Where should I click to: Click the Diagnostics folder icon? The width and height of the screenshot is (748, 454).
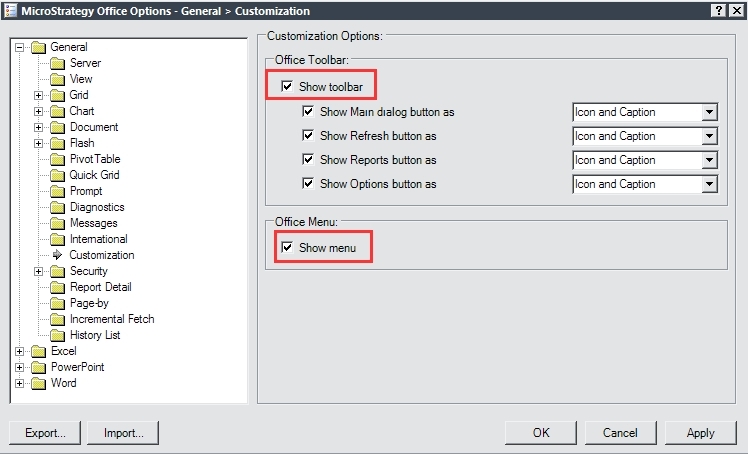[58, 207]
